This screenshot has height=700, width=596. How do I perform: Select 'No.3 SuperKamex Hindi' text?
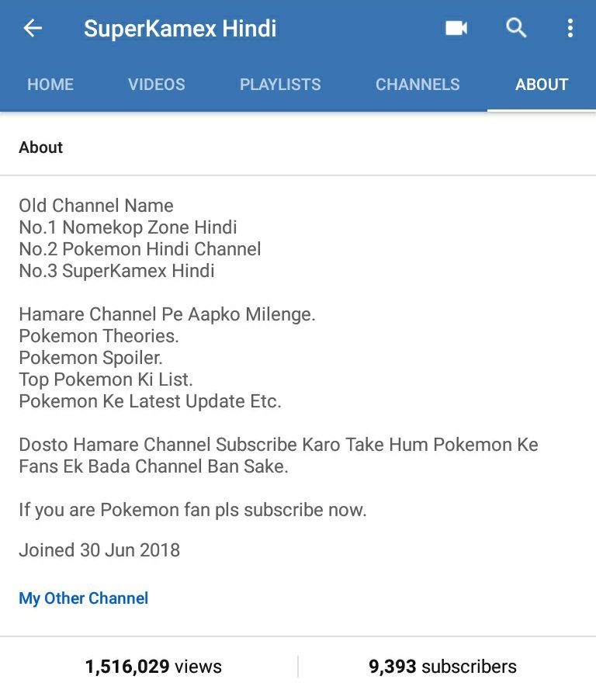[116, 271]
